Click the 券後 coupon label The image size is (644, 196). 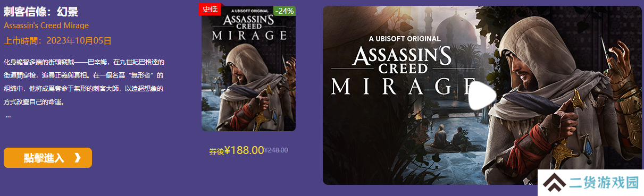[216, 151]
